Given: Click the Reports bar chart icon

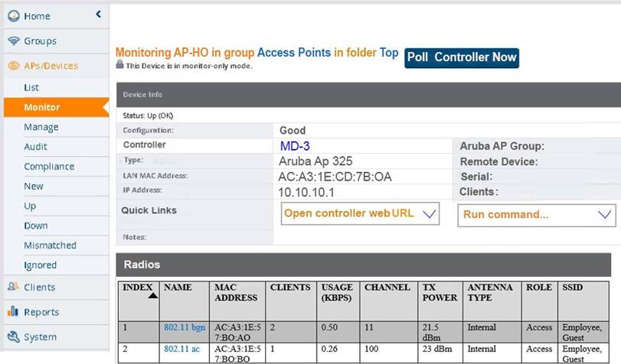Looking at the screenshot, I should coord(13,312).
